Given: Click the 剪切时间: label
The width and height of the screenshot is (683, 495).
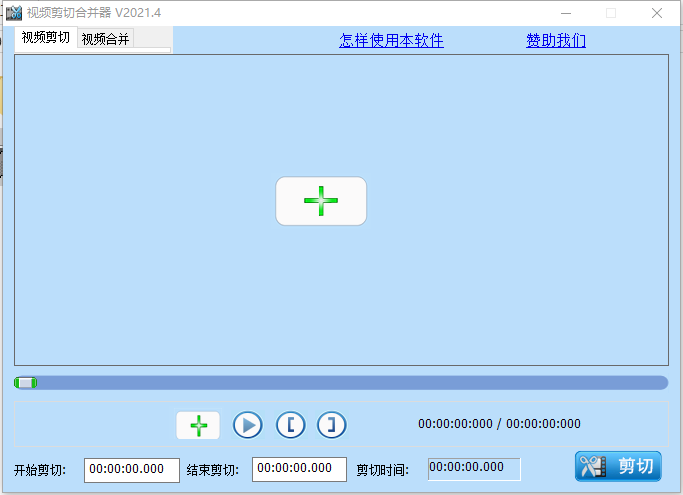Looking at the screenshot, I should click(382, 470).
